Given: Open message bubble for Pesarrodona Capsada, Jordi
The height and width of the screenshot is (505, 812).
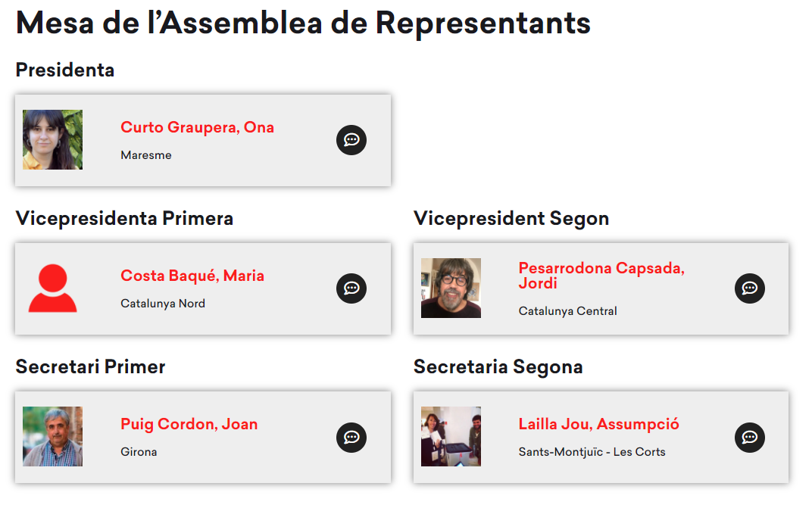Looking at the screenshot, I should pyautogui.click(x=750, y=288).
